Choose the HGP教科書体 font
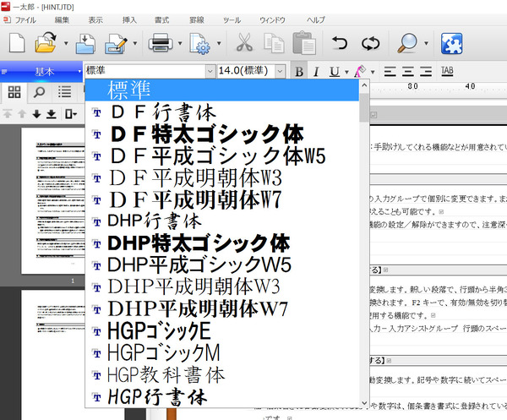 click(221, 375)
